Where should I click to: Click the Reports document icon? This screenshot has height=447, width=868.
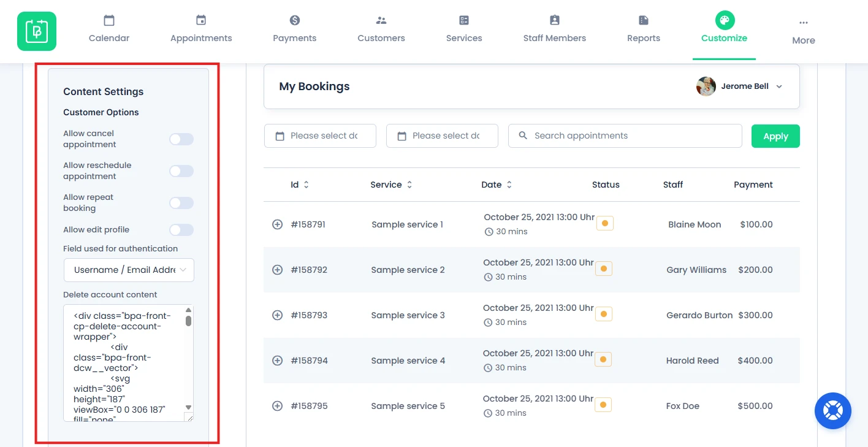tap(644, 20)
